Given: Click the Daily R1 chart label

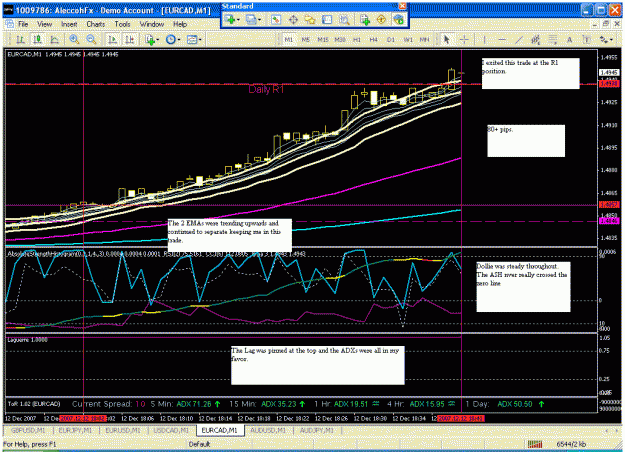Looking at the screenshot, I should point(266,89).
